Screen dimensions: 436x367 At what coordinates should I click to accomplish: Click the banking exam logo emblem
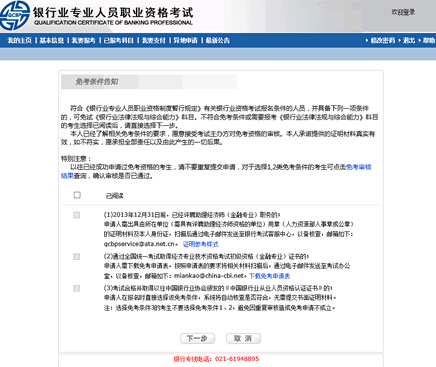[x=14, y=15]
